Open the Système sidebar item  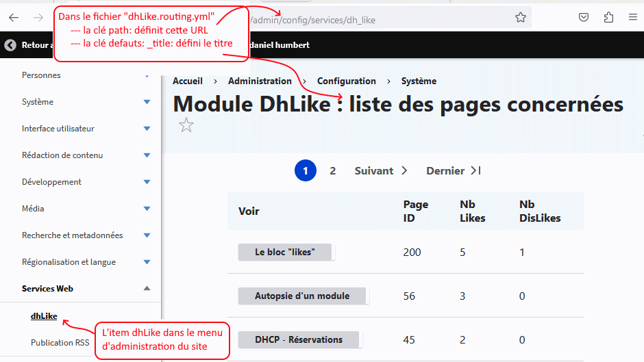click(38, 102)
